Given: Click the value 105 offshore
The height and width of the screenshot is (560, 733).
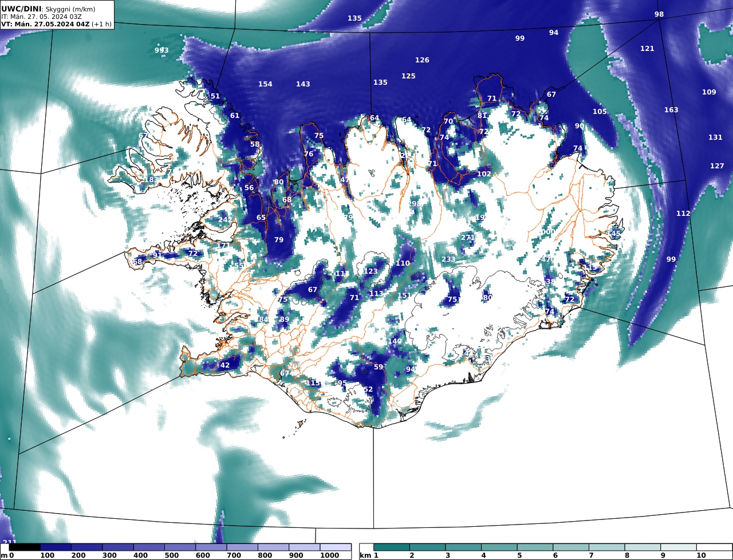Looking at the screenshot, I should 600,112.
